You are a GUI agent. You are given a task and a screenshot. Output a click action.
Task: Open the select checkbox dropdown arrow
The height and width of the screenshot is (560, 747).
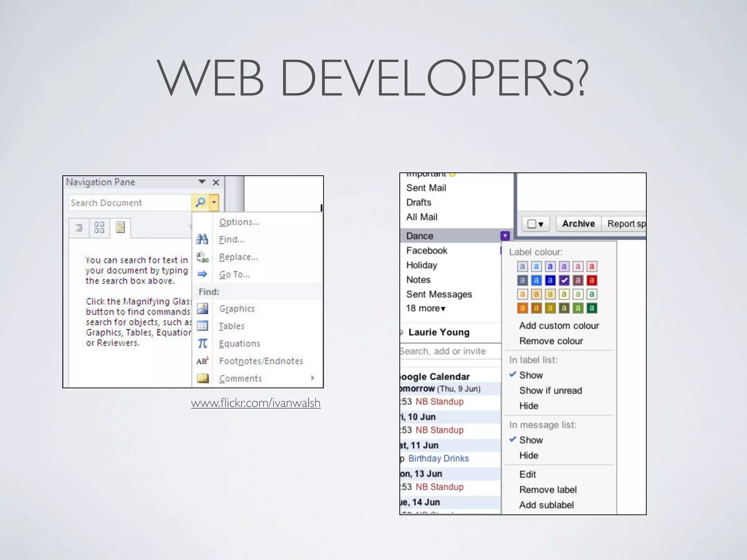(541, 224)
